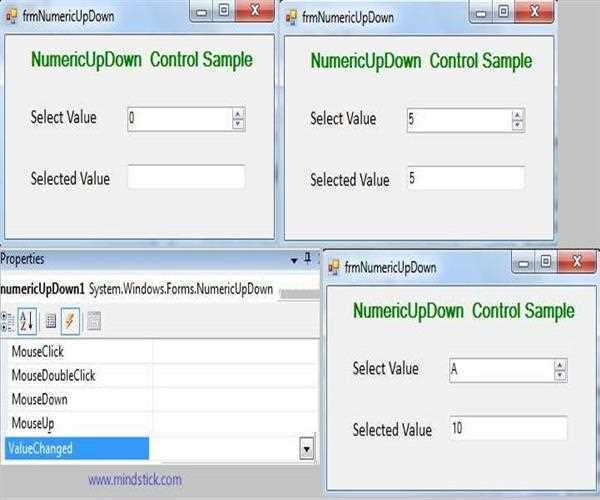
Task: Click Select Value spinner showing 0
Action: click(x=180, y=119)
